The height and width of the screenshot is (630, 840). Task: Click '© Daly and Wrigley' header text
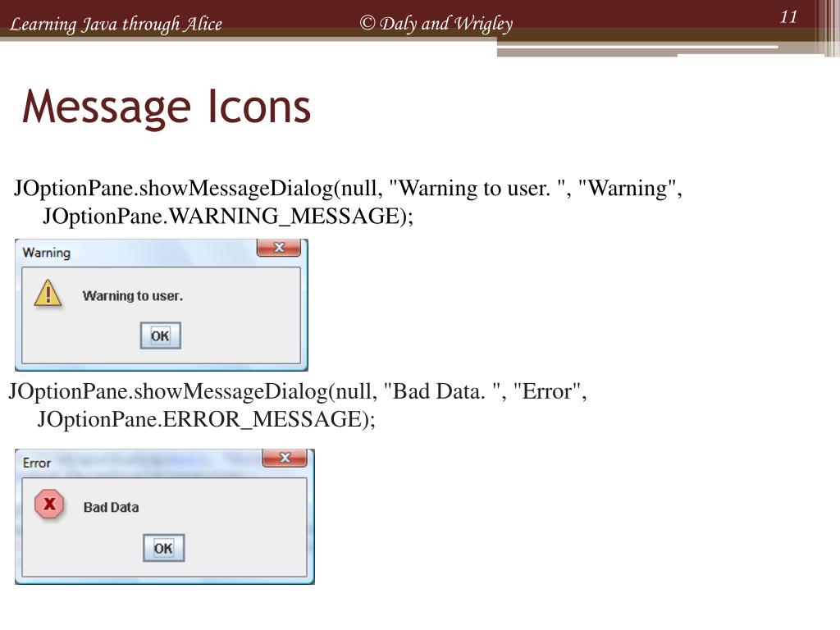pyautogui.click(x=436, y=23)
